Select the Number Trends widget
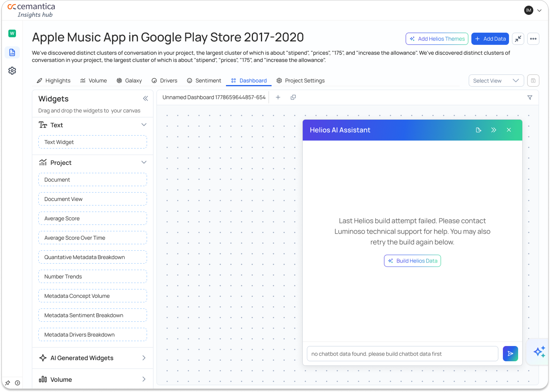550x392 pixels. click(93, 277)
